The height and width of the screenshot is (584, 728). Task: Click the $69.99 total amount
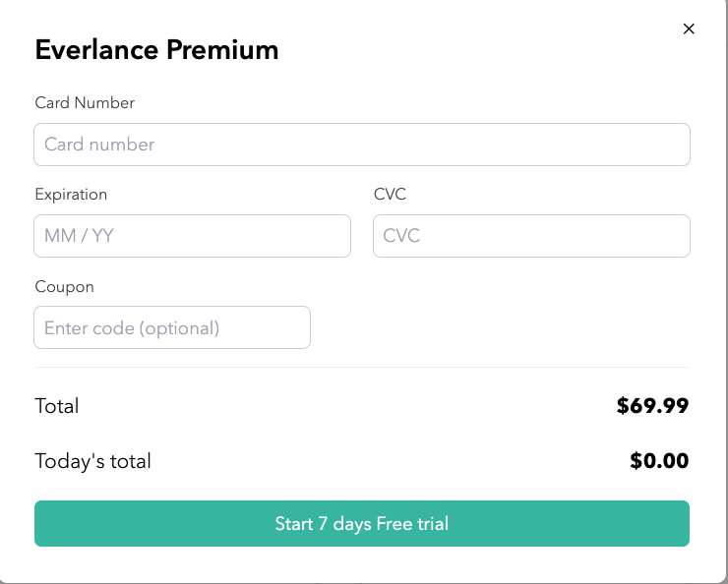[x=652, y=405]
